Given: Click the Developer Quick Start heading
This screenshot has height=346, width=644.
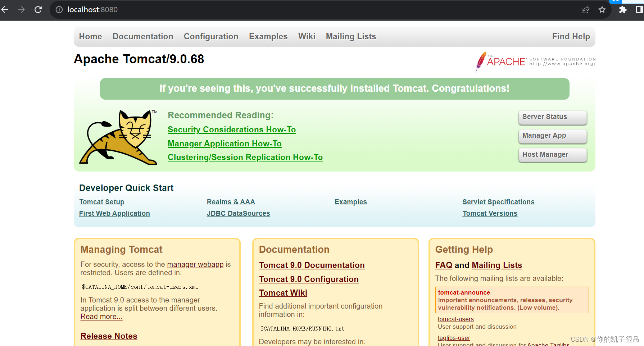Looking at the screenshot, I should [126, 188].
